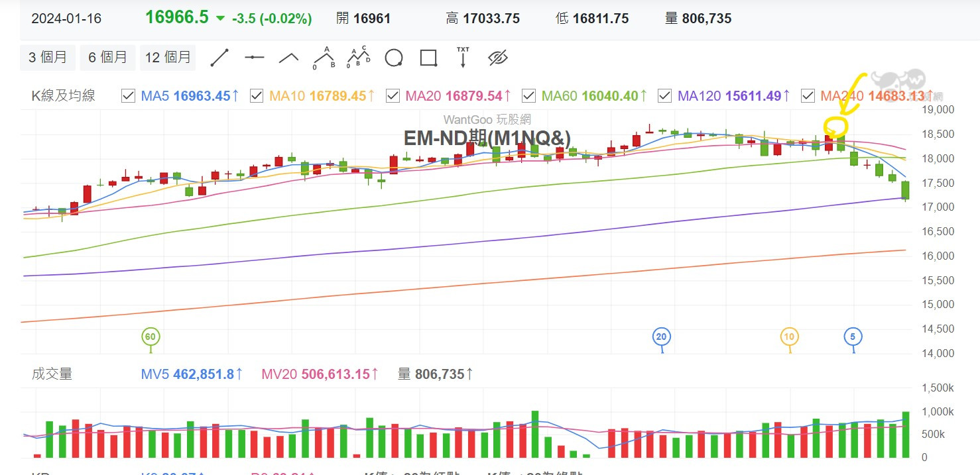Click the blue 20 marker on time axis
Viewport: 980px width, 475px height.
[661, 337]
